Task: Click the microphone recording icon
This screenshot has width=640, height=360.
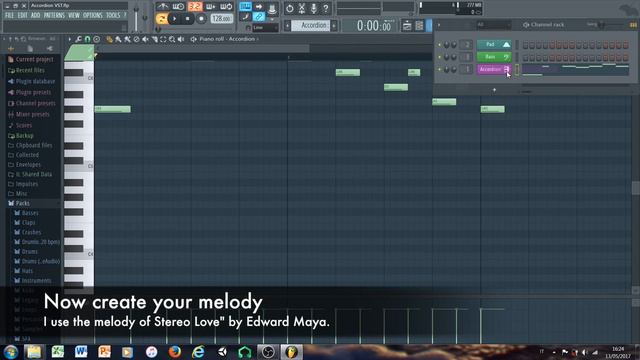Action: 313,8
